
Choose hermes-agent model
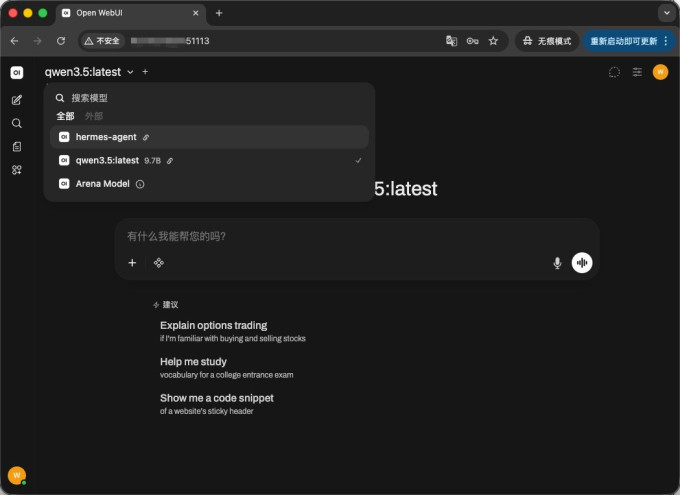pos(209,137)
